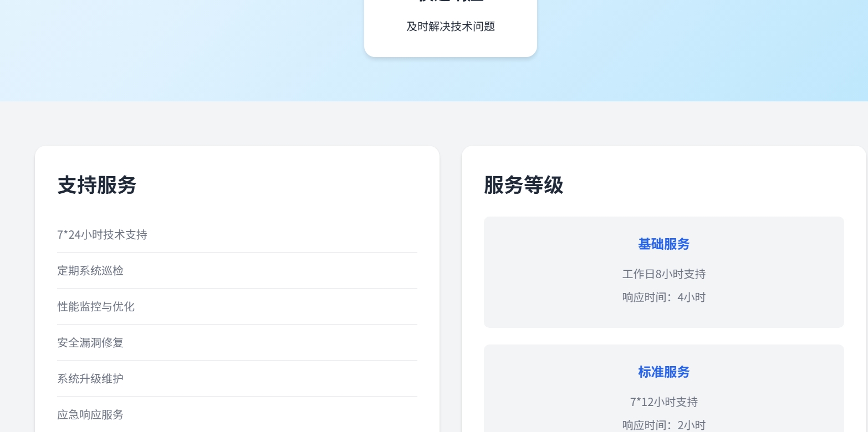The image size is (868, 432).
Task: Click the divider line below 系统升级维护
Action: click(x=237, y=396)
